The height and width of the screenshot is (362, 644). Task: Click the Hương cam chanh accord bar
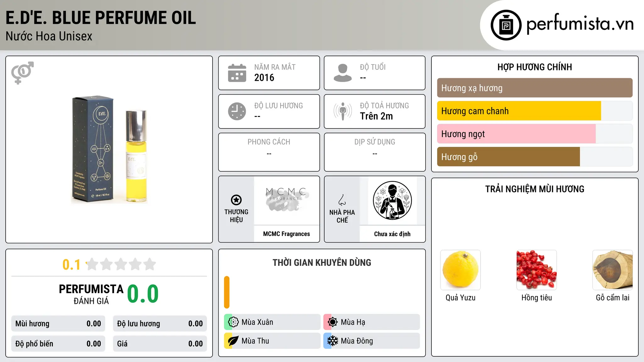pos(535,111)
